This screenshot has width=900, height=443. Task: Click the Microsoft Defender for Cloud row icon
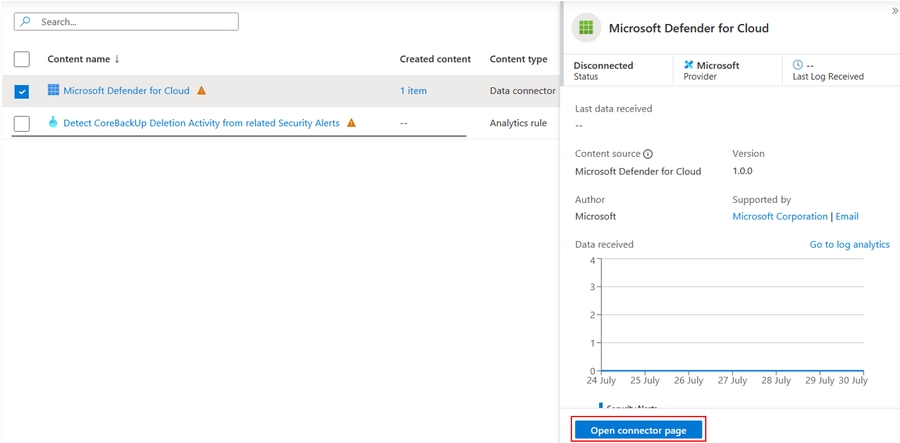click(53, 90)
